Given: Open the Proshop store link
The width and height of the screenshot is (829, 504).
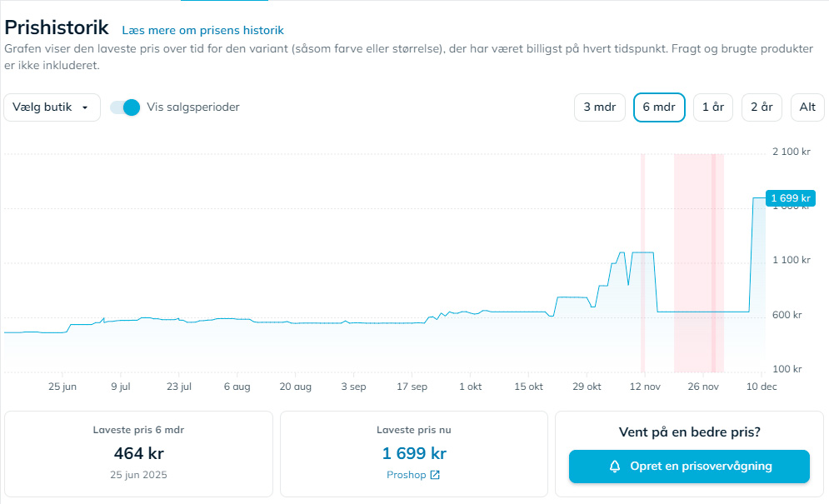Looking at the screenshot, I should [x=407, y=475].
